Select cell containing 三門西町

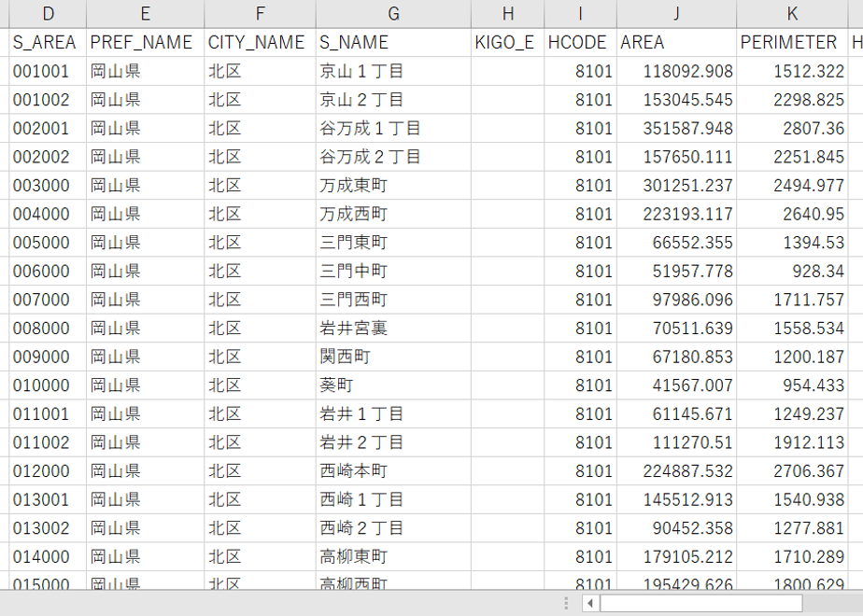coord(393,300)
